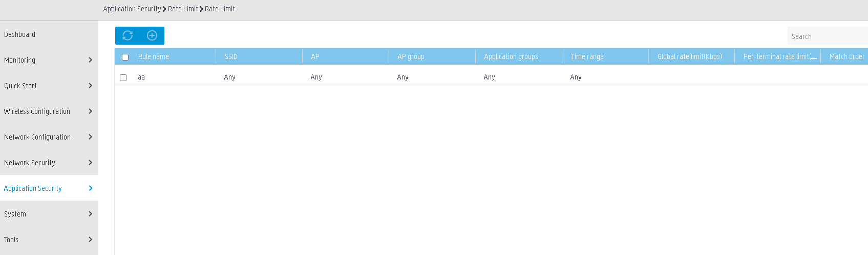Toggle the select-all checkbox in table header

click(125, 57)
